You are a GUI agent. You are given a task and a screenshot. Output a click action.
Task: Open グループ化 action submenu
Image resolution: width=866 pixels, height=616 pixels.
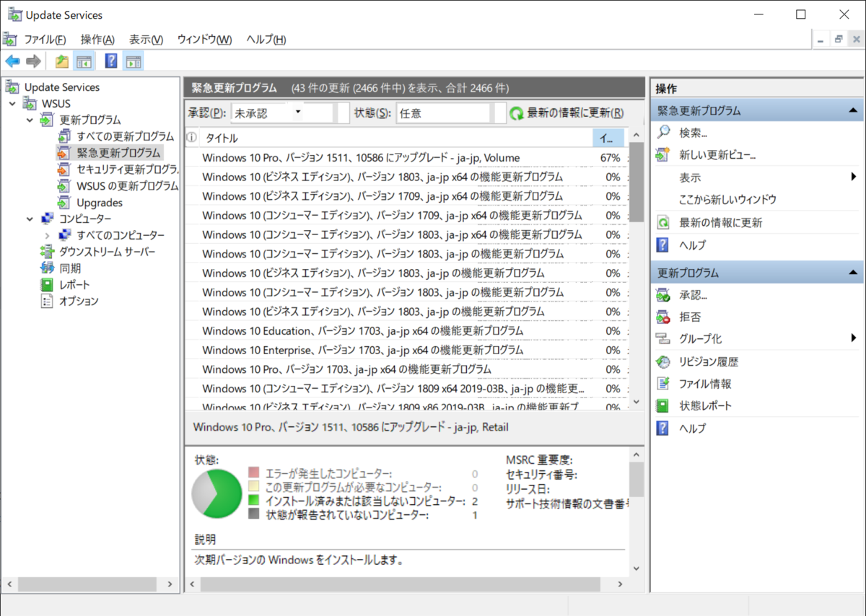coord(700,339)
